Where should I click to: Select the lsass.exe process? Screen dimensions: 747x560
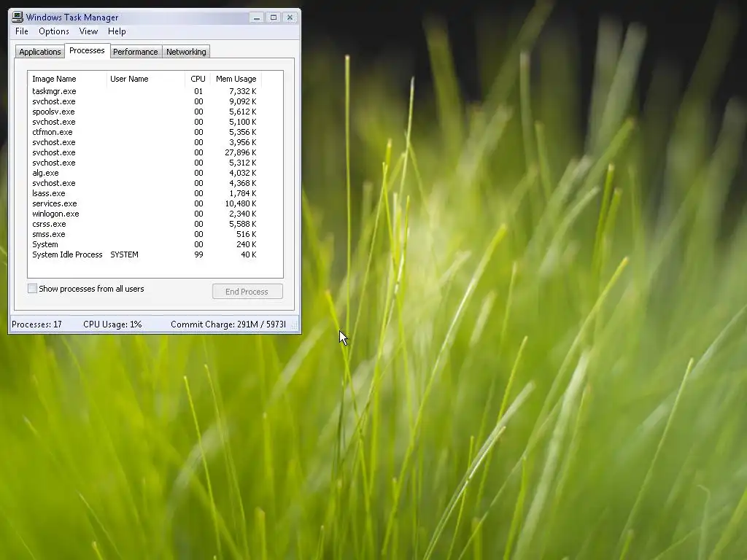(x=144, y=193)
